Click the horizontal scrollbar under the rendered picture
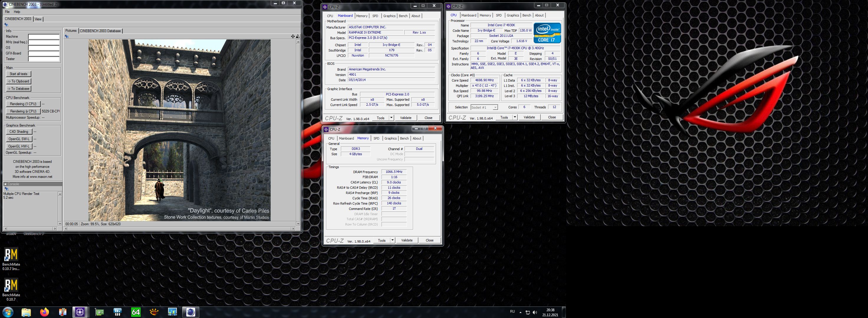Screen dimensions: 868x318 180,229
